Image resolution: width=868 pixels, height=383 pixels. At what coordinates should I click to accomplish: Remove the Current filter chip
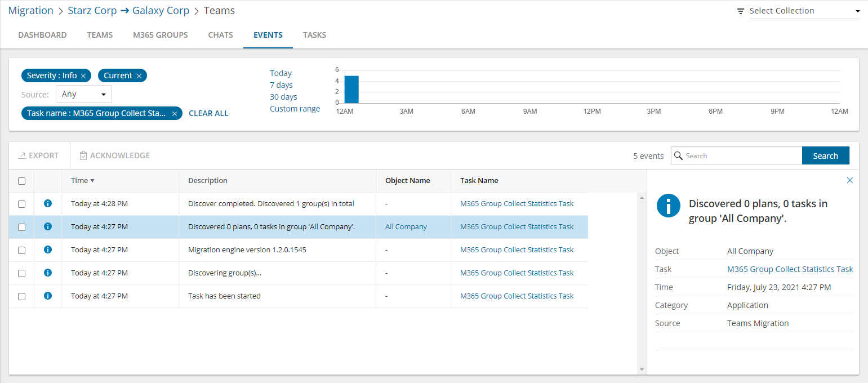click(x=139, y=76)
